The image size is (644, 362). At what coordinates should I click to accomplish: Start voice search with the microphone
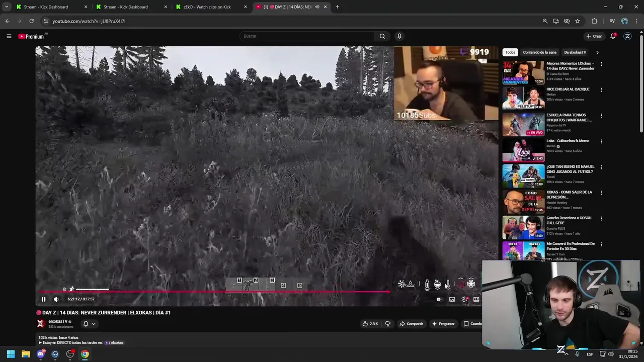(399, 36)
